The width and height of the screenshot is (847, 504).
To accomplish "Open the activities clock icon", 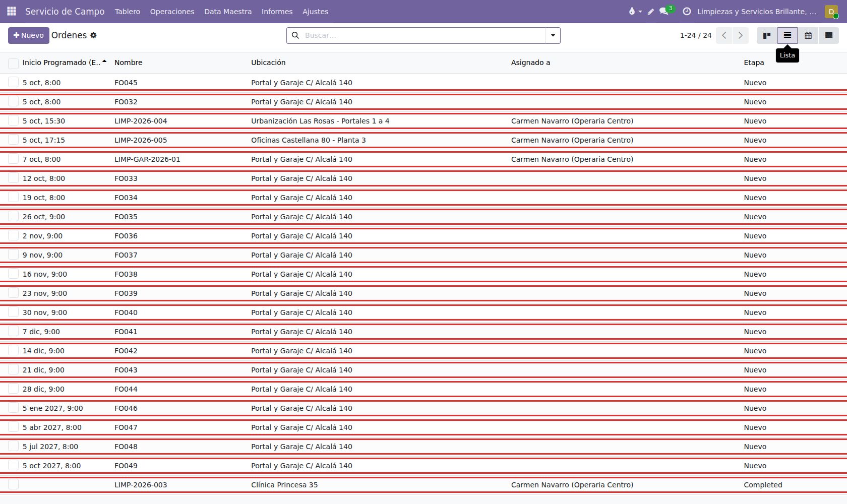I will click(687, 11).
